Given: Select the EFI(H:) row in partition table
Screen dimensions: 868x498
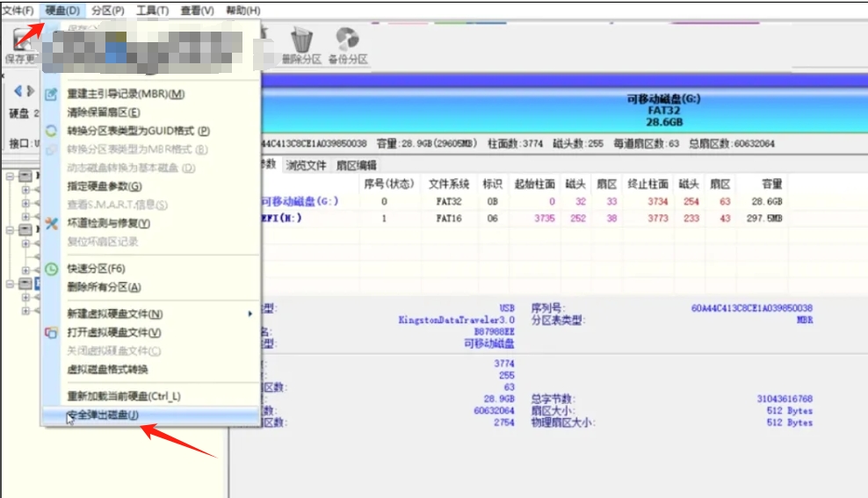Looking at the screenshot, I should tap(523, 219).
